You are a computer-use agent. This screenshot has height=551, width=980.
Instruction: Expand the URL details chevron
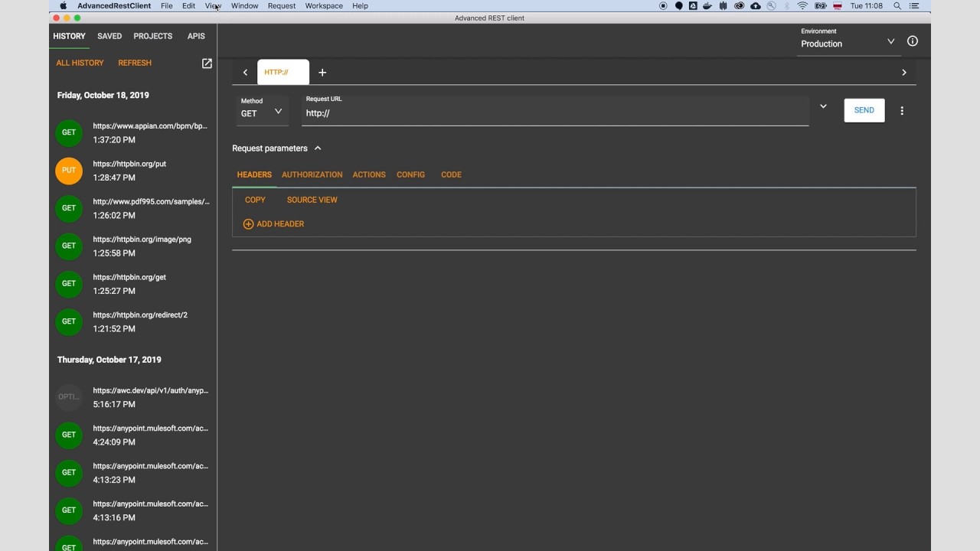point(822,106)
